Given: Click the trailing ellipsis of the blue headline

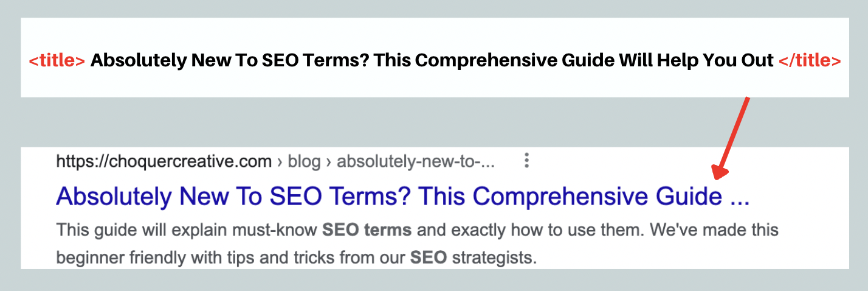Looking at the screenshot, I should coord(738,198).
